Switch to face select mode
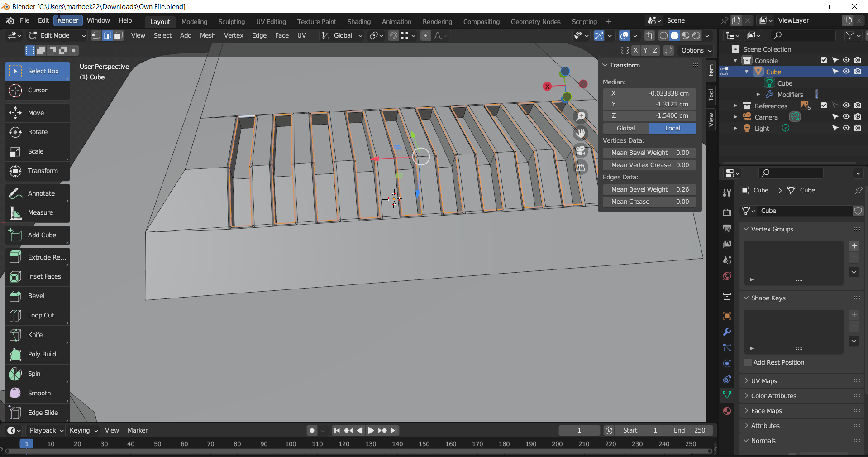 click(119, 36)
